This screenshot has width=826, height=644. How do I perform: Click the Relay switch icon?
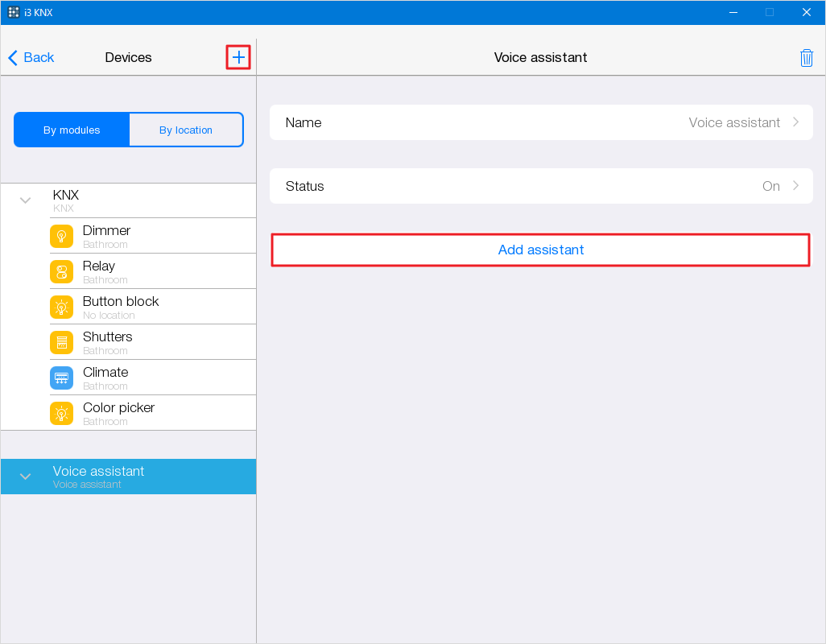tap(61, 272)
